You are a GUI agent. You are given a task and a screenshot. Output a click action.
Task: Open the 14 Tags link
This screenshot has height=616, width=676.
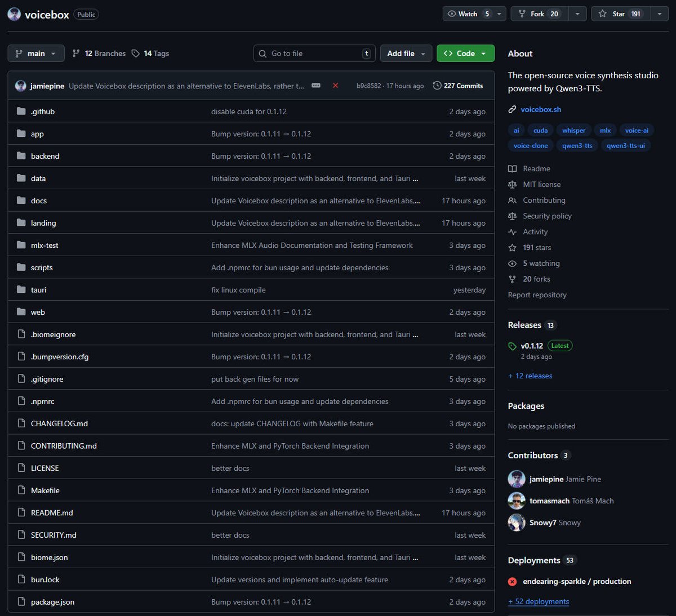click(150, 53)
